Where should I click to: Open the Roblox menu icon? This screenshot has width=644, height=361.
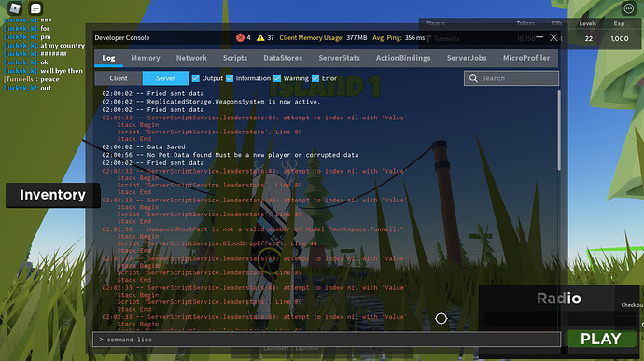pyautogui.click(x=15, y=7)
